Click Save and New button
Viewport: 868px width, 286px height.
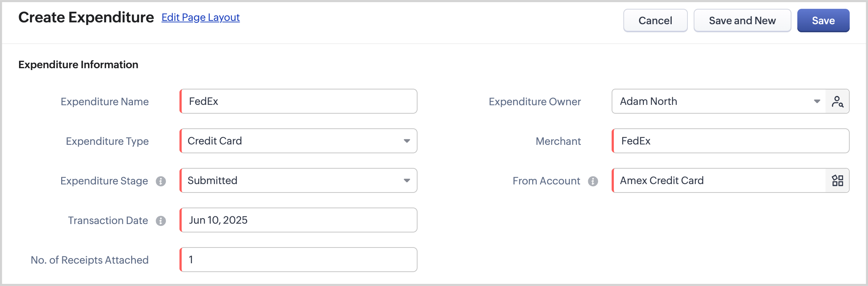point(742,21)
